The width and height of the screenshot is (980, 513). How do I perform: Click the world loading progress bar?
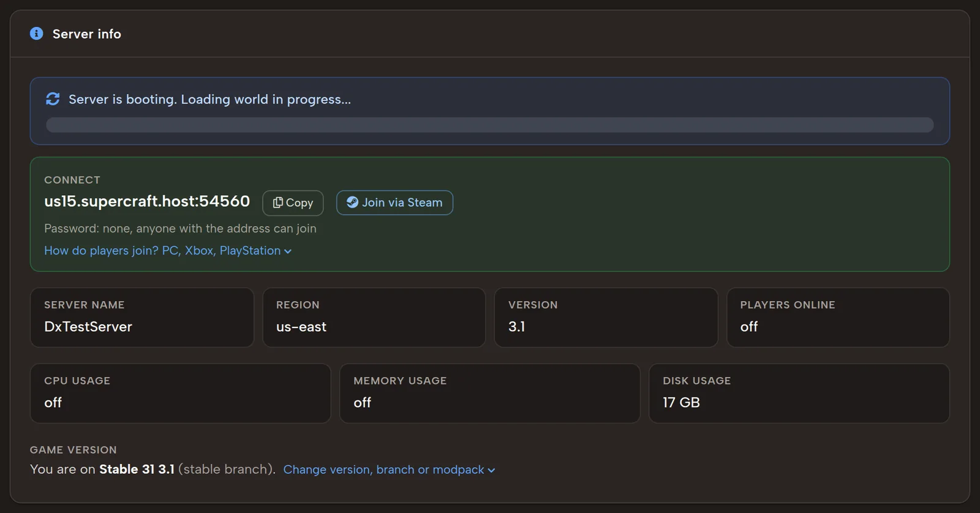[489, 125]
